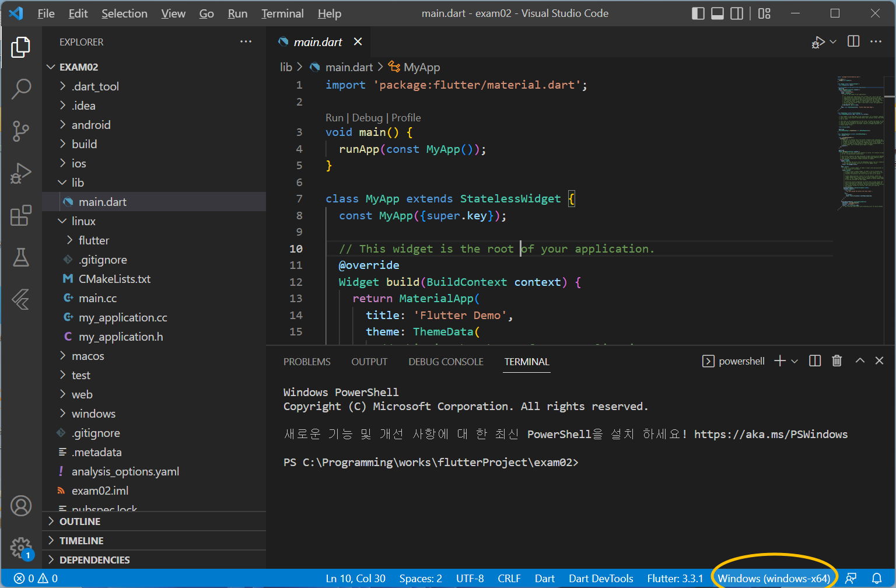Change CRLF end of line sequence

click(509, 579)
